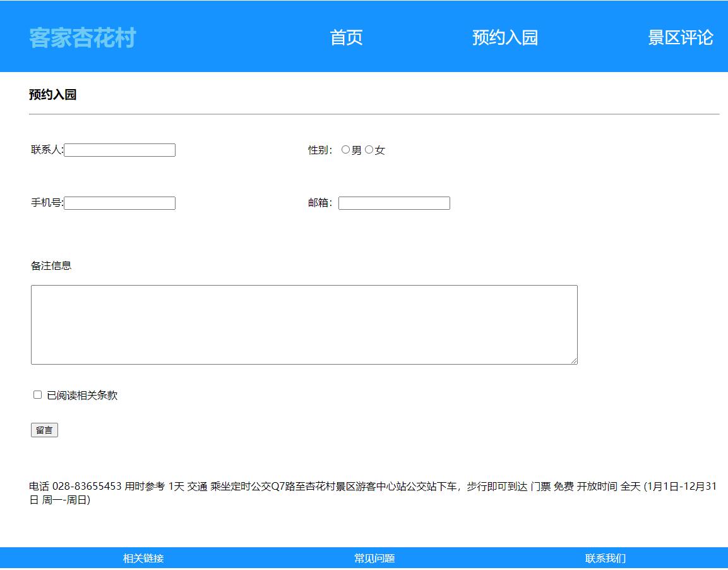
Task: Switch to the 景区评论 page
Action: coord(680,38)
